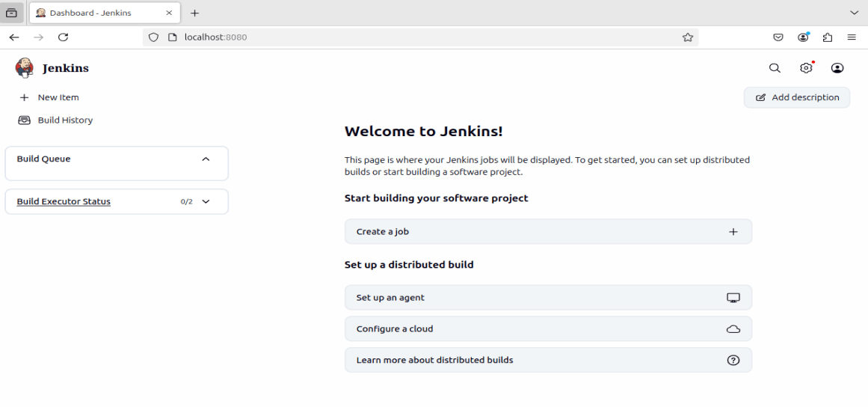The image size is (868, 407).
Task: Open the extensions puzzle icon
Action: click(828, 37)
